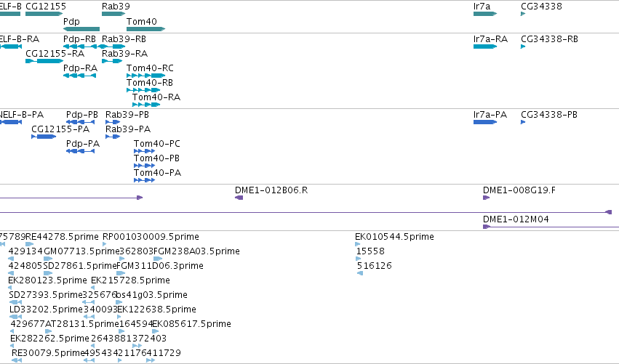Select the CG34338 gene label

point(541,7)
